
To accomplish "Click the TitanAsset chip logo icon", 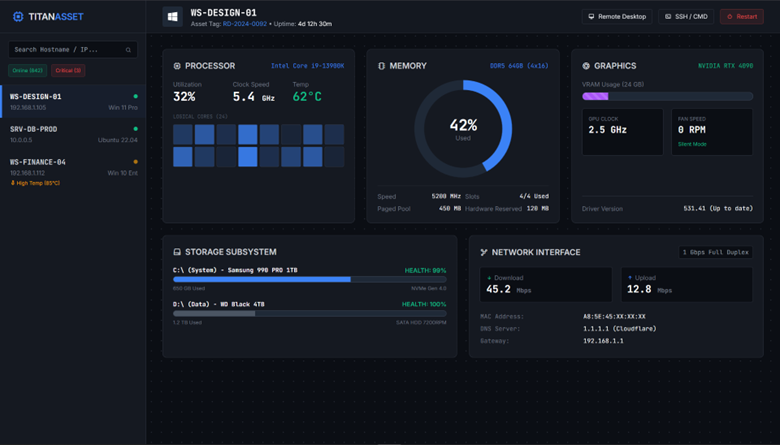I will click(x=18, y=17).
